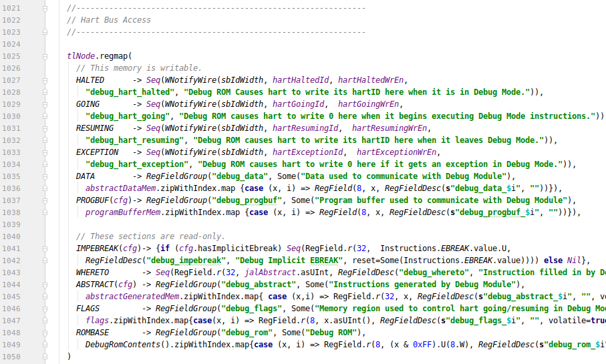Click line number 1024 in gutter
Image resolution: width=606 pixels, height=364 pixels.
pos(11,44)
